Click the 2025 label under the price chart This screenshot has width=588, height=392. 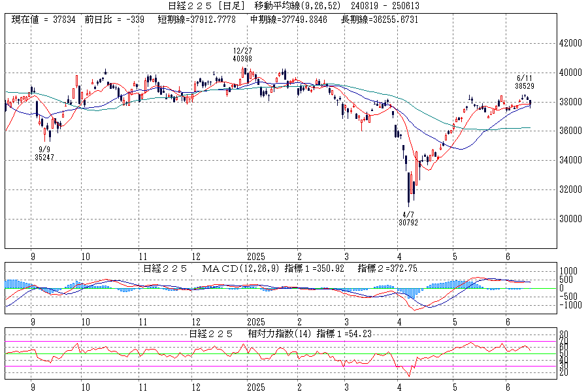pos(255,257)
